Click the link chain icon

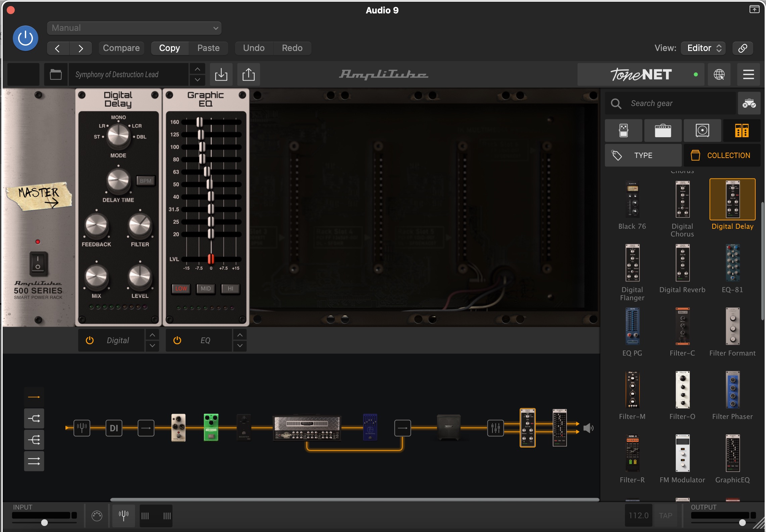coord(743,48)
